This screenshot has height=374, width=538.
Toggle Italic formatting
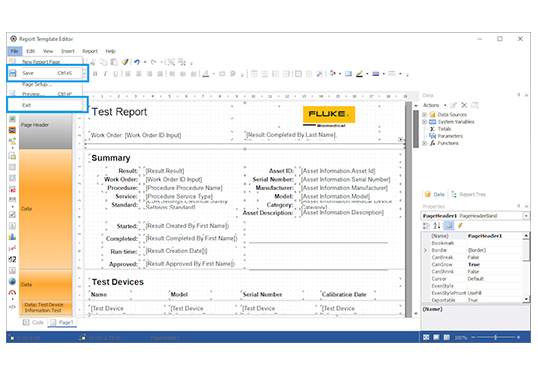click(105, 74)
